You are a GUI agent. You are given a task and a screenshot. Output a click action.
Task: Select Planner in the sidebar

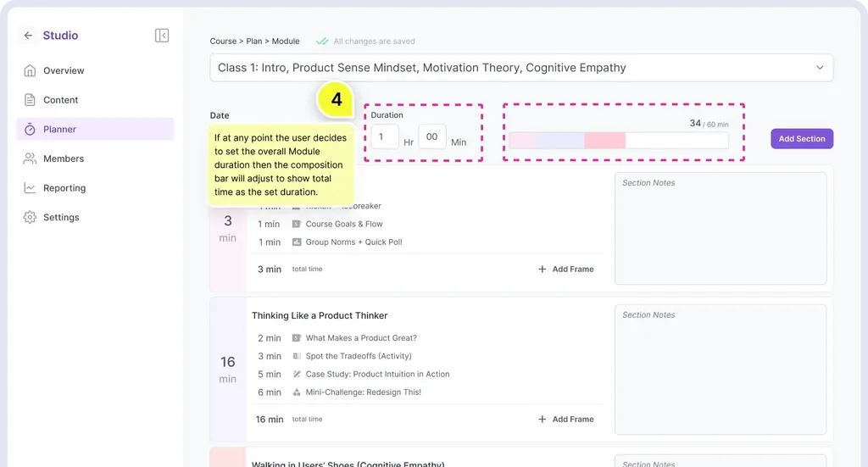click(95, 129)
